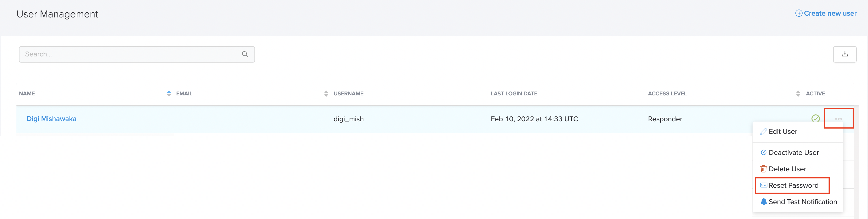Focus the Search input field
868x219 pixels.
tap(137, 54)
